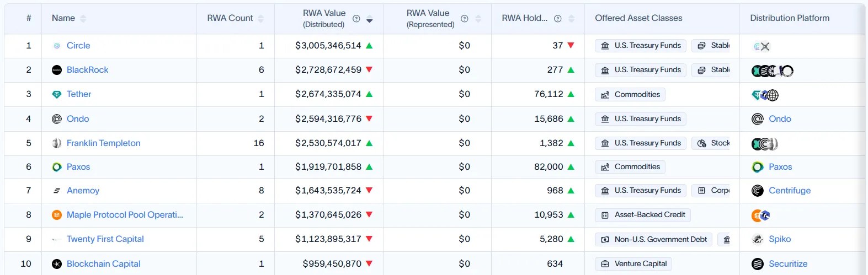Sort by Name column arrows

(83, 19)
